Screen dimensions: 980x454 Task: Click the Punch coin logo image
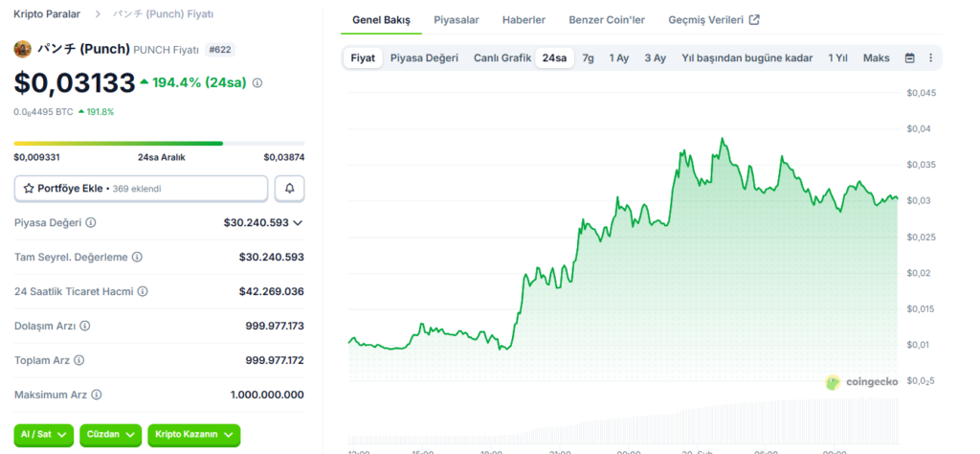pyautogui.click(x=23, y=49)
